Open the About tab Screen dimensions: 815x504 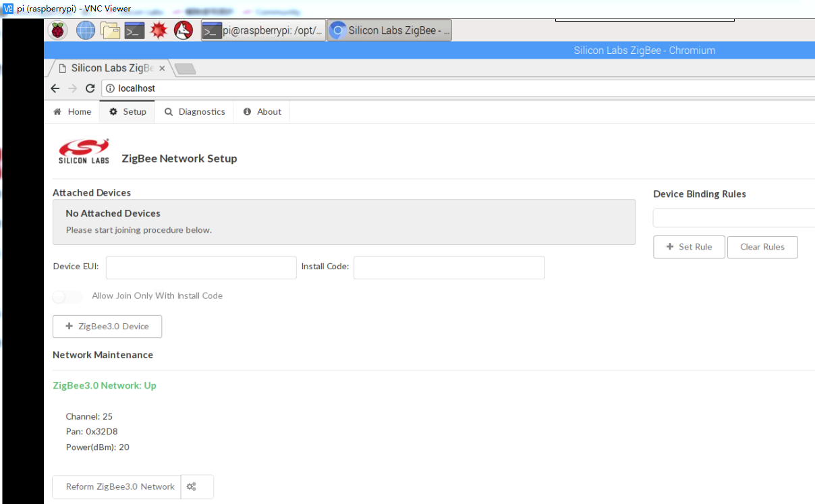tap(262, 112)
